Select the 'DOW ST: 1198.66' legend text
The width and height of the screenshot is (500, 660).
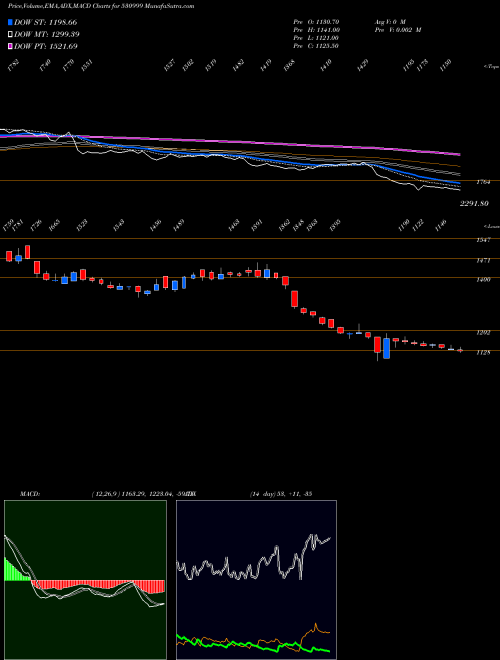[45, 22]
